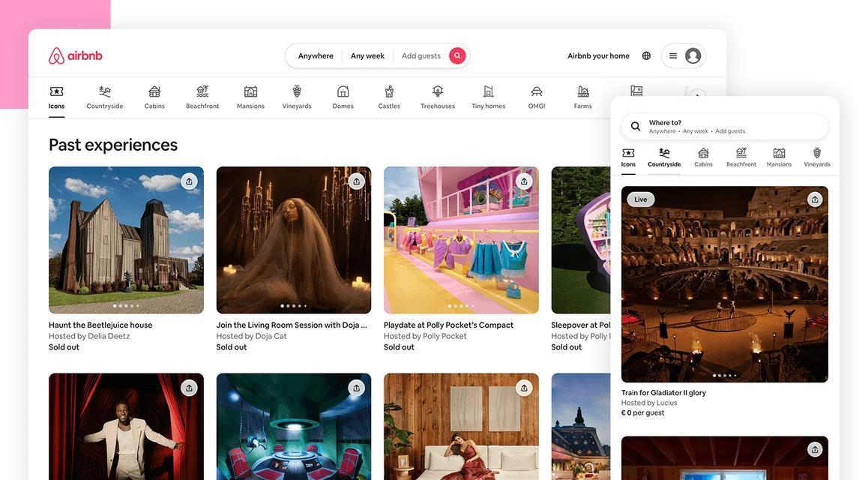Share the red curtain man listing
This screenshot has width=868, height=480.
190,388
